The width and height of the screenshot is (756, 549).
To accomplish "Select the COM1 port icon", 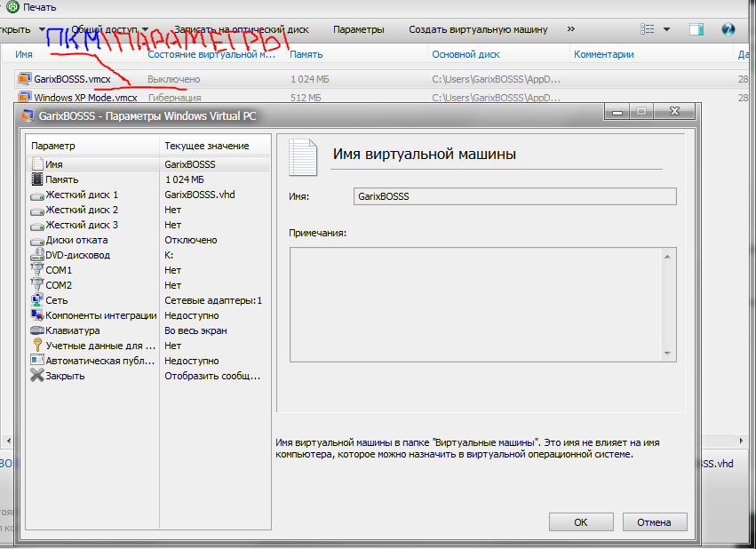I will 37,269.
